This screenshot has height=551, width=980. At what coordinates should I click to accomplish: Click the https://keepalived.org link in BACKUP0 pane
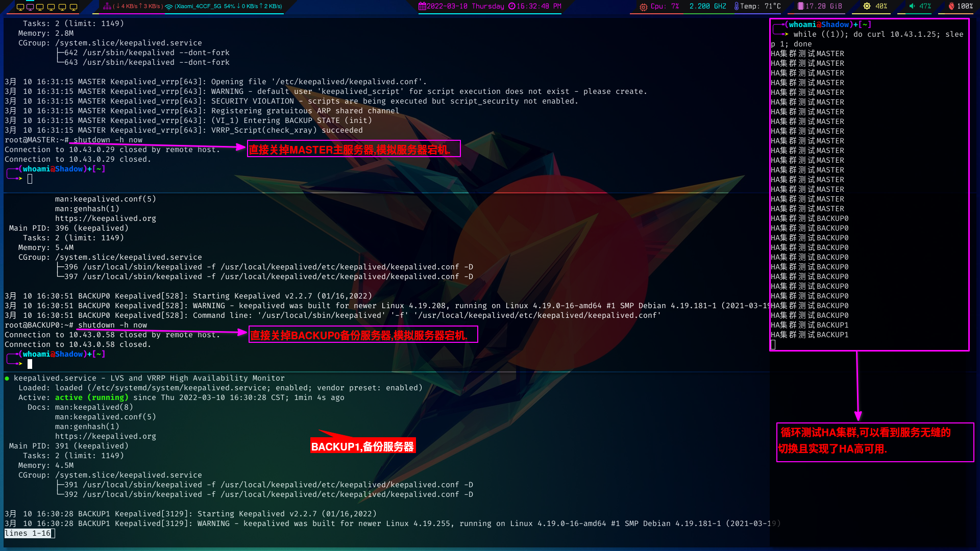coord(106,218)
